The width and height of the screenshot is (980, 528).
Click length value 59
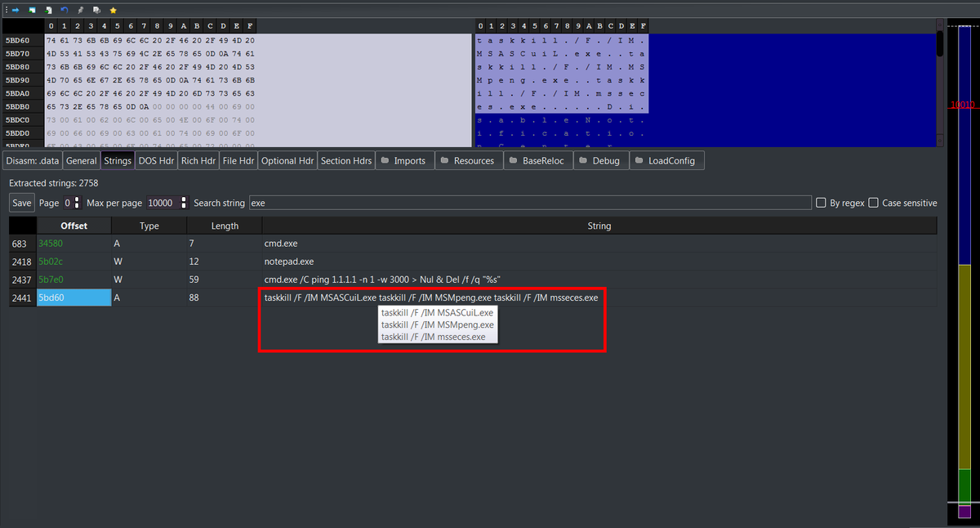(x=194, y=280)
